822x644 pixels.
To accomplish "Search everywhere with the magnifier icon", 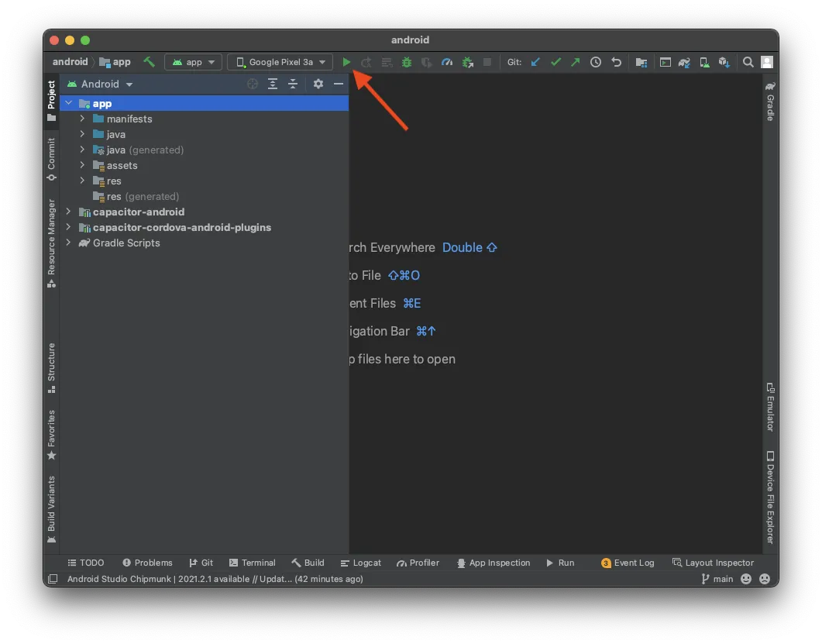I will pos(748,62).
